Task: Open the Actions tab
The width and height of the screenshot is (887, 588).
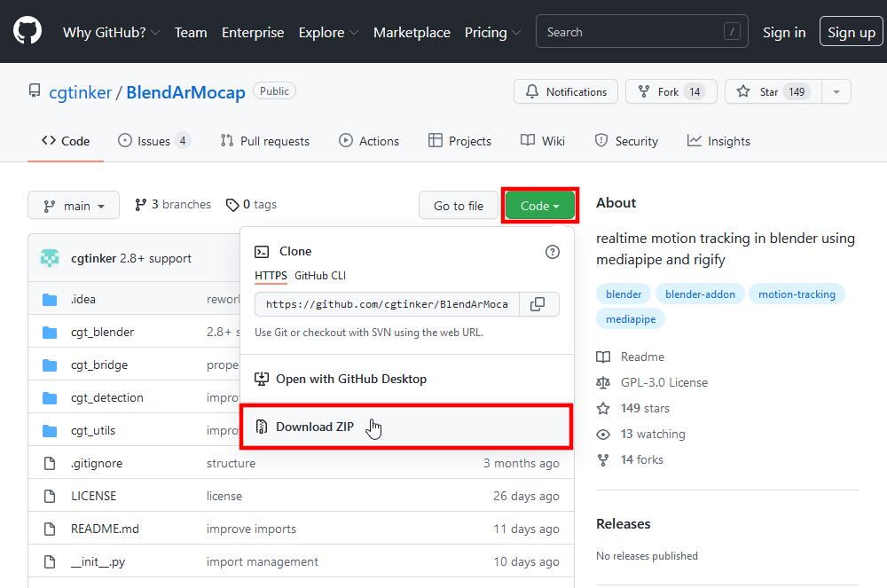Action: (369, 141)
